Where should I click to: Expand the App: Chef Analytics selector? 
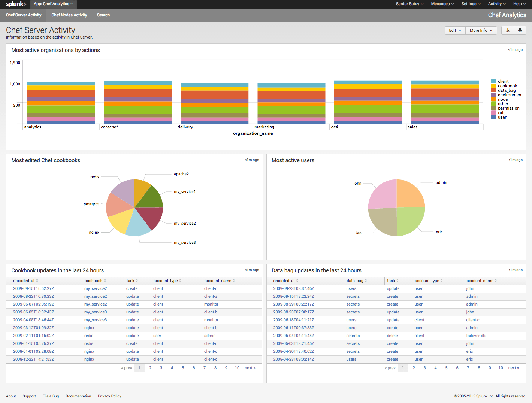(x=53, y=4)
